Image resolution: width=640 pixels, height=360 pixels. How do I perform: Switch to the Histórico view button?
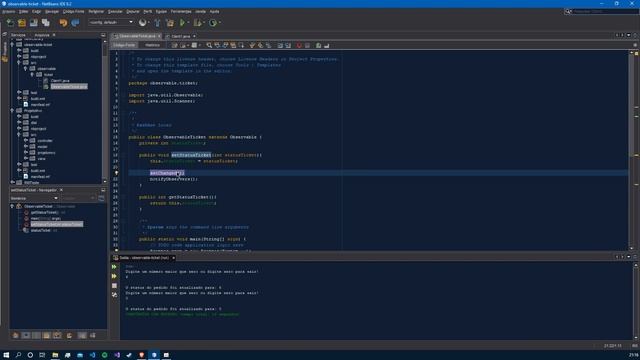pos(152,45)
